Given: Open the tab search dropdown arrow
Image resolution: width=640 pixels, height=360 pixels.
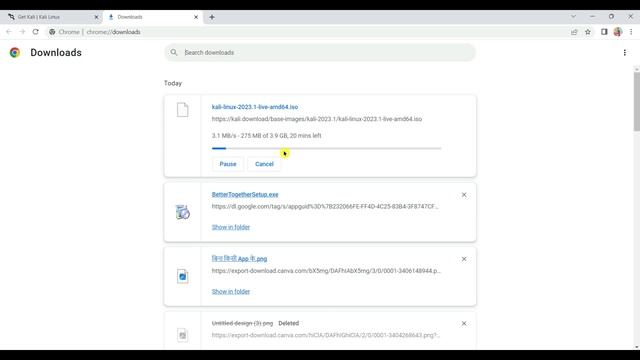Looking at the screenshot, I should [573, 17].
